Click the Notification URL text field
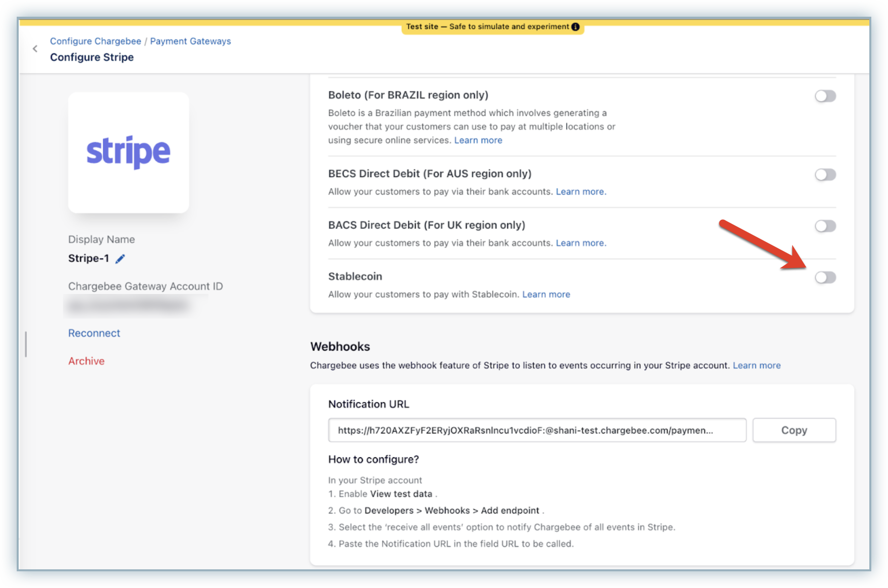The image size is (888, 588). 536,430
